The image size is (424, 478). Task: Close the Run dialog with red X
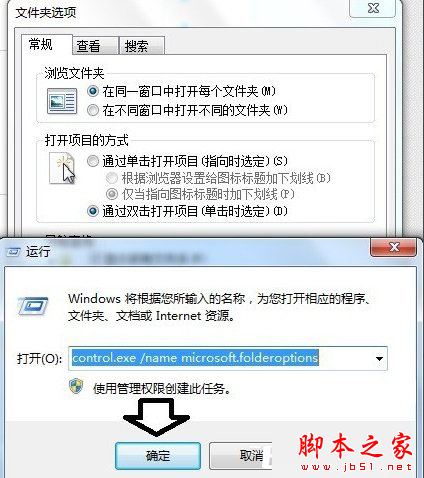coord(393,247)
